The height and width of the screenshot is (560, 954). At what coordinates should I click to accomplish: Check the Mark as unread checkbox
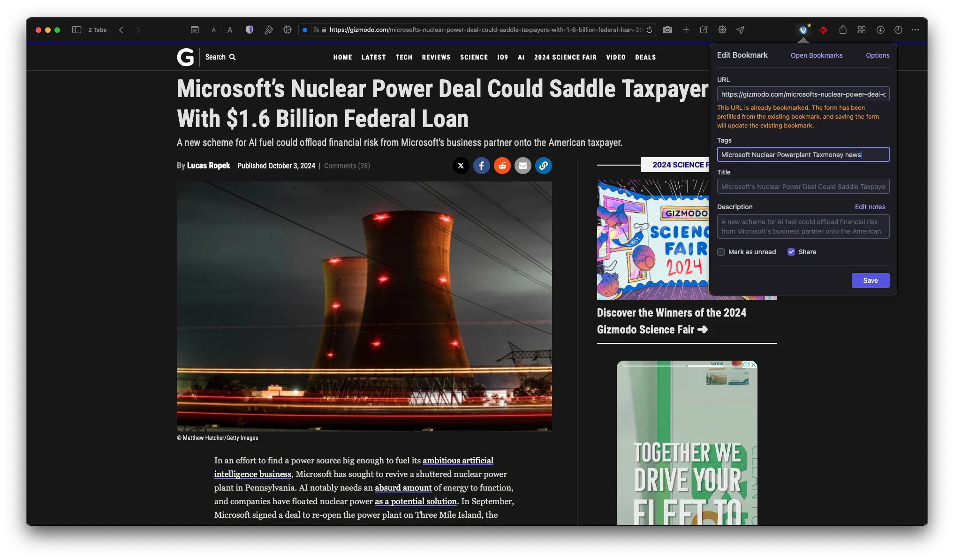tap(721, 252)
